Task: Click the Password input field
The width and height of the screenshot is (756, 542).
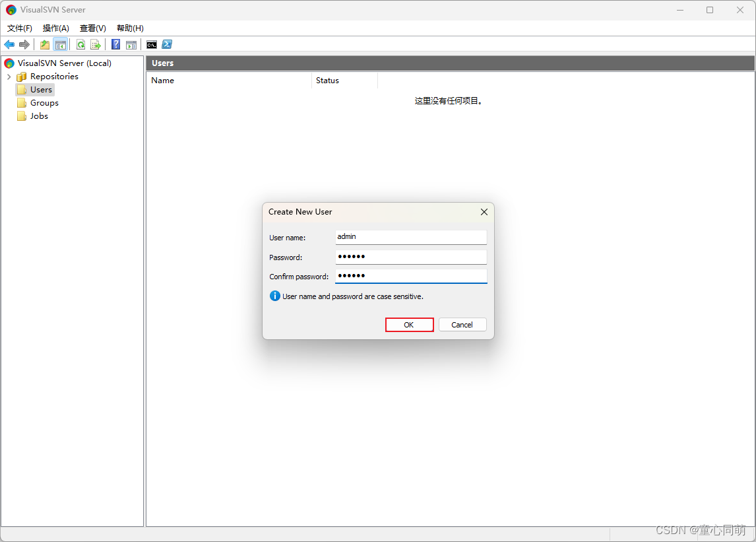Action: pos(411,257)
